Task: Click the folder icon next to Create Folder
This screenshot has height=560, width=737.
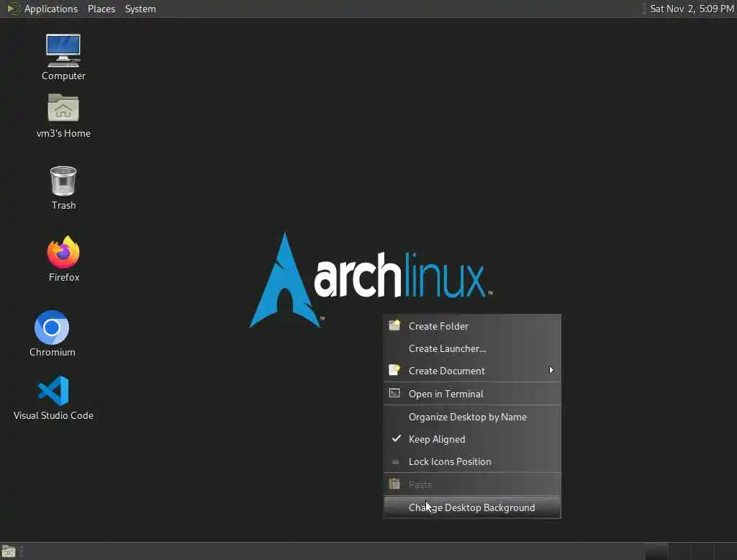Action: click(x=394, y=325)
